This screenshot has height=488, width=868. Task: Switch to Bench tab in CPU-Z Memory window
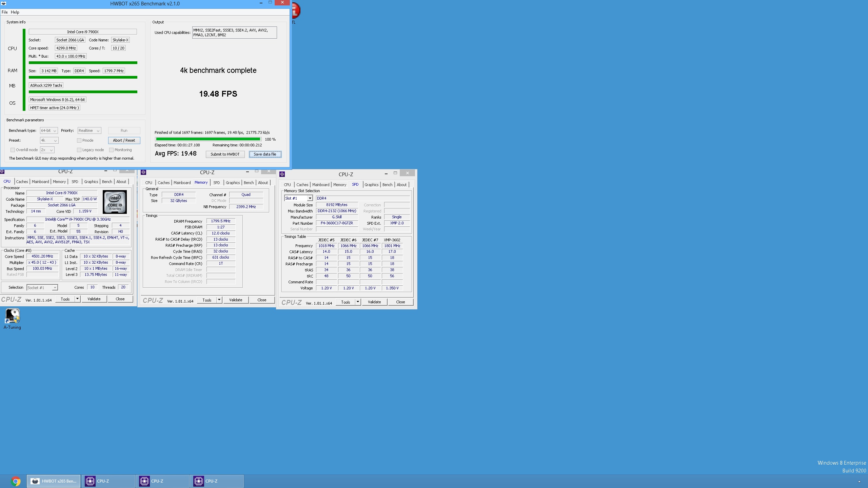tap(249, 183)
